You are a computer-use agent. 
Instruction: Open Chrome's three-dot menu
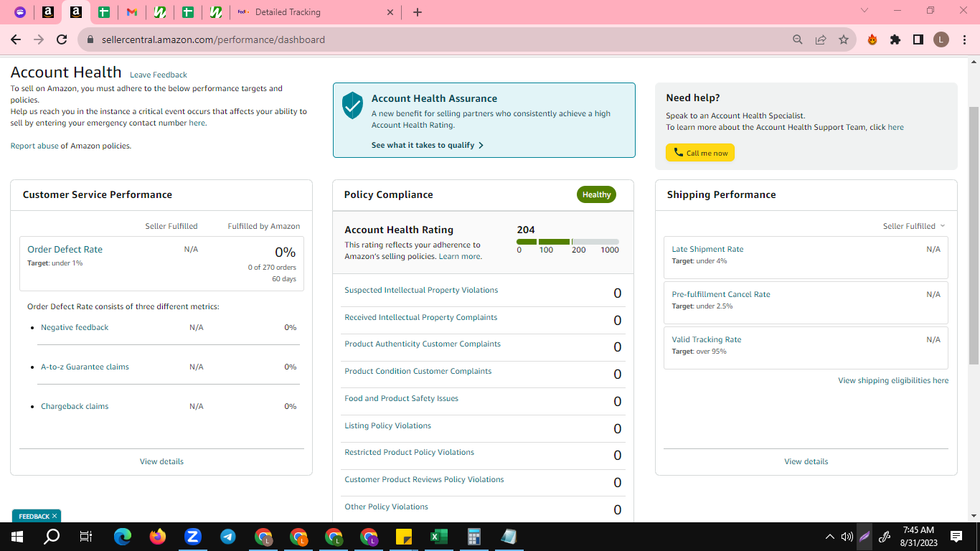coord(964,40)
